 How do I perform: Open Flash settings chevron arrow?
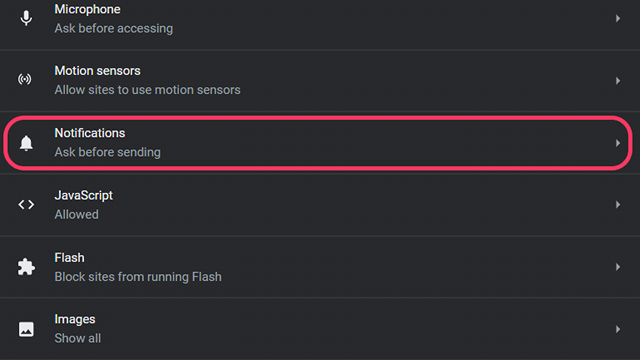618,267
